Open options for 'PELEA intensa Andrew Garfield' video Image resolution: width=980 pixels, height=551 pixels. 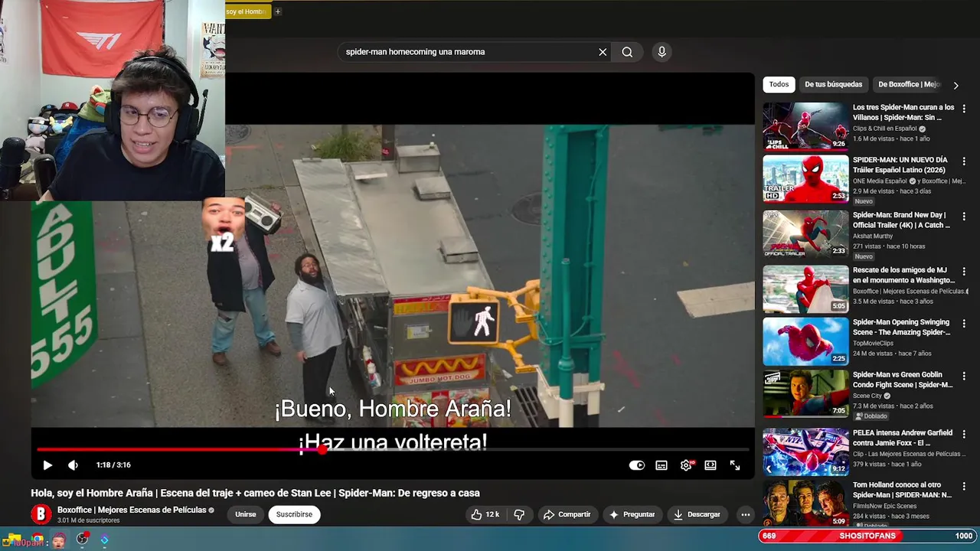click(x=964, y=434)
